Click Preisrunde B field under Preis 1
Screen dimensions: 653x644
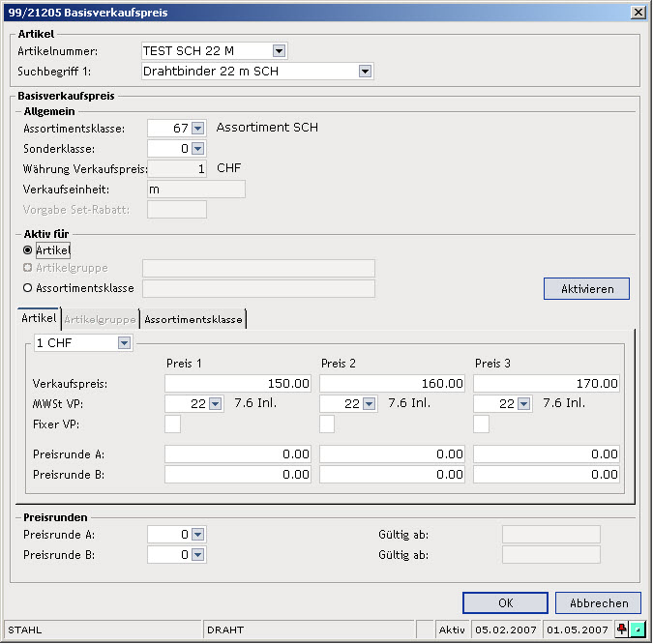[238, 474]
